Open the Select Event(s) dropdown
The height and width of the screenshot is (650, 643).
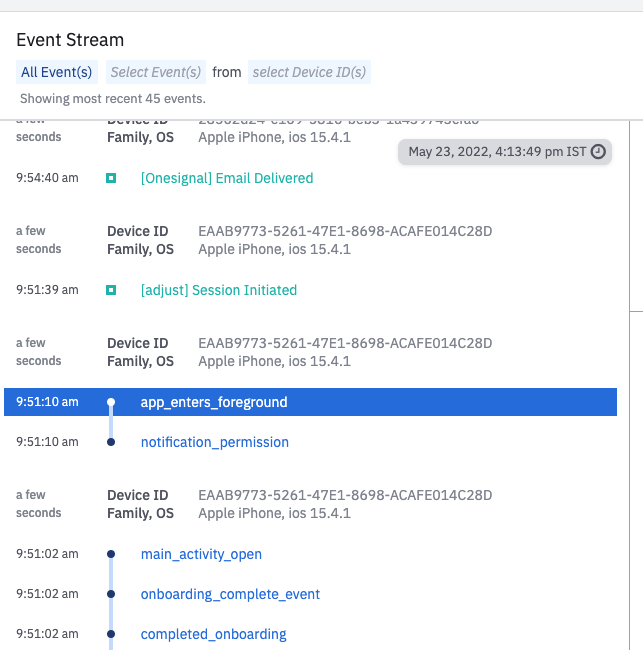point(156,72)
